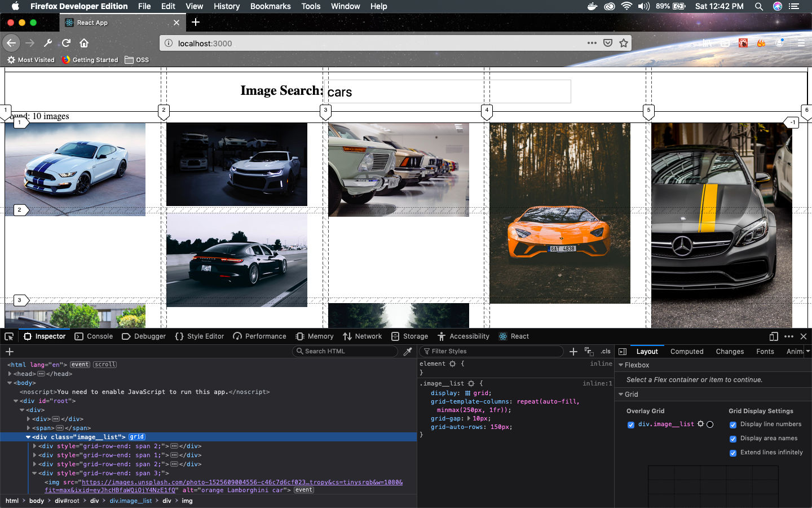Close the developer tools panel
This screenshot has height=508, width=812.
[804, 336]
